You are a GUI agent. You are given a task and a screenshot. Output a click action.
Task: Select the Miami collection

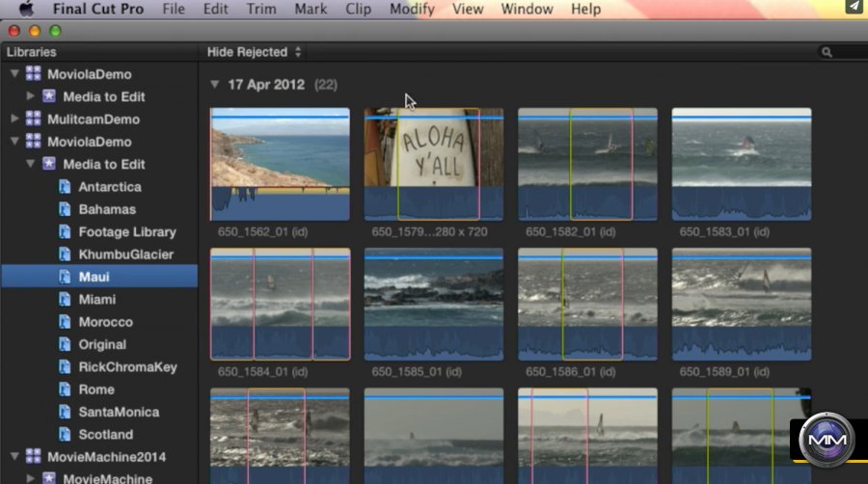click(x=96, y=299)
